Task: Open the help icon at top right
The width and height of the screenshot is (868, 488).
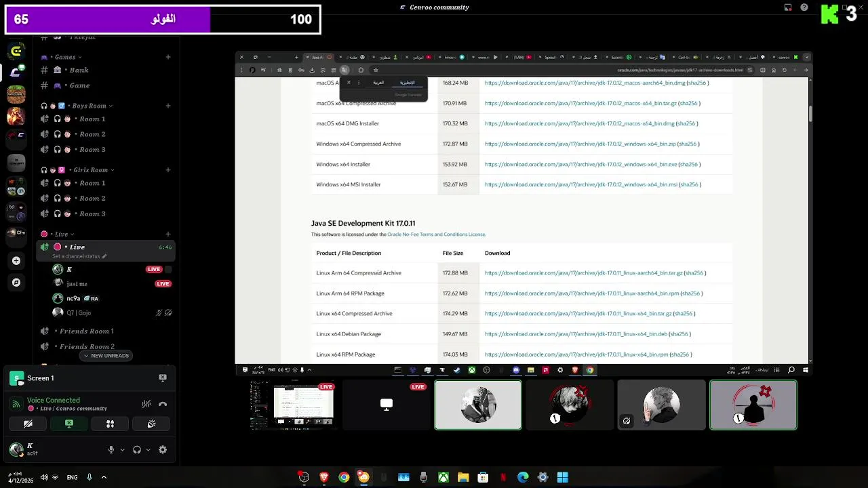Action: (x=804, y=7)
